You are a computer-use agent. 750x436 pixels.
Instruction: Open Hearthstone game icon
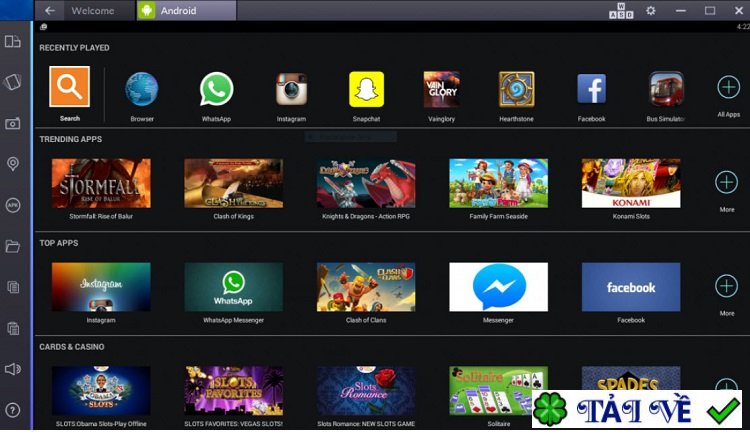[517, 89]
